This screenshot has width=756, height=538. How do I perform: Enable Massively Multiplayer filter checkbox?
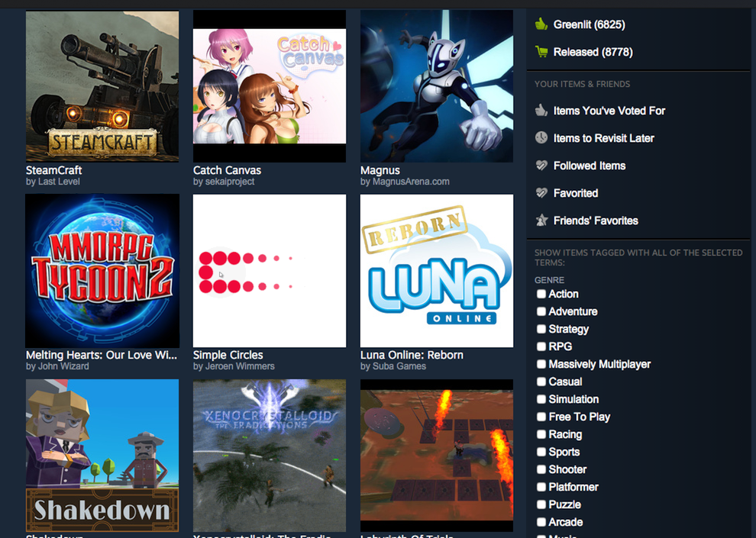pyautogui.click(x=541, y=364)
